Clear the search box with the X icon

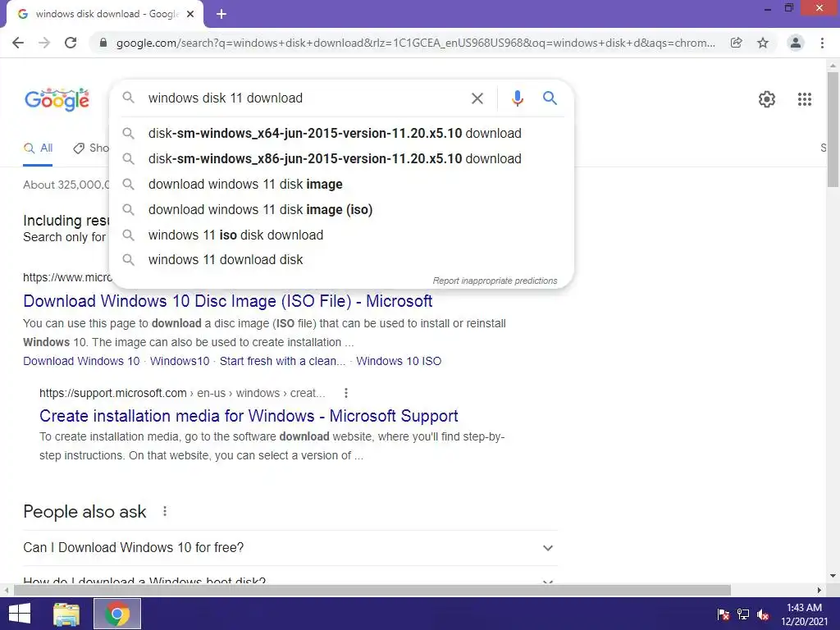pyautogui.click(x=477, y=98)
